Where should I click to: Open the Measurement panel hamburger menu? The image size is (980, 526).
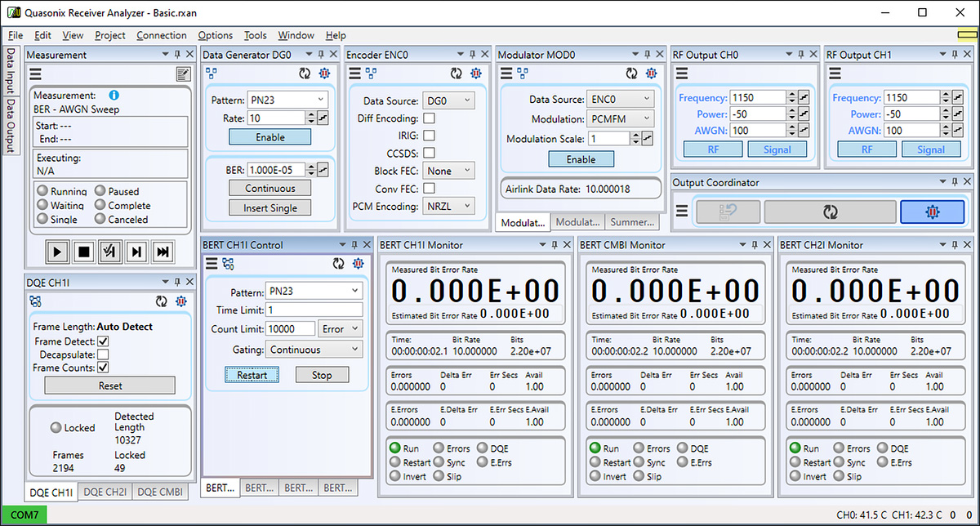tap(35, 74)
